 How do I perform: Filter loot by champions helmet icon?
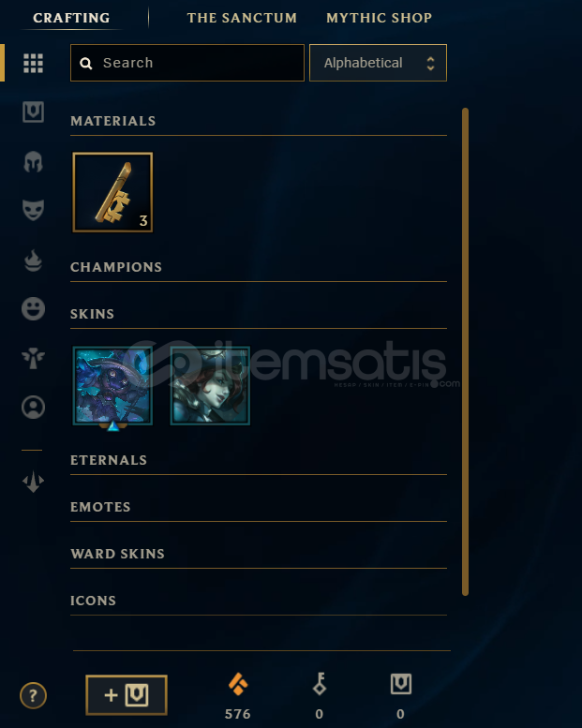[x=33, y=161]
